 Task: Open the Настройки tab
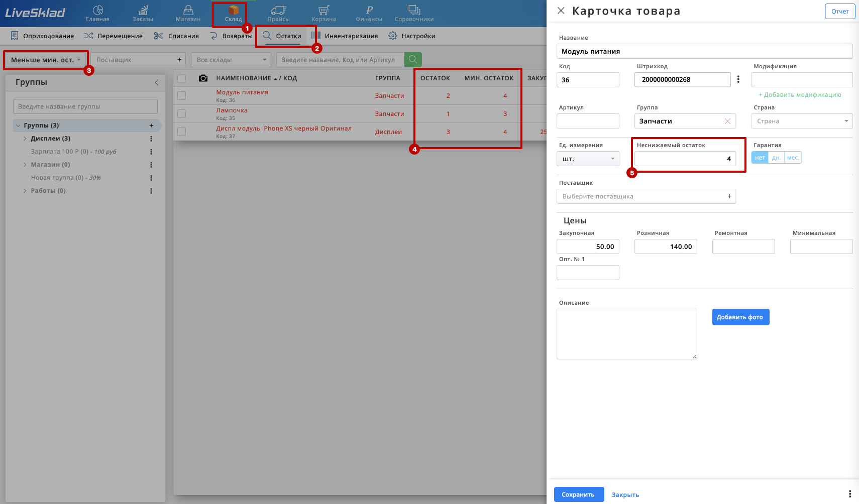[x=412, y=36]
